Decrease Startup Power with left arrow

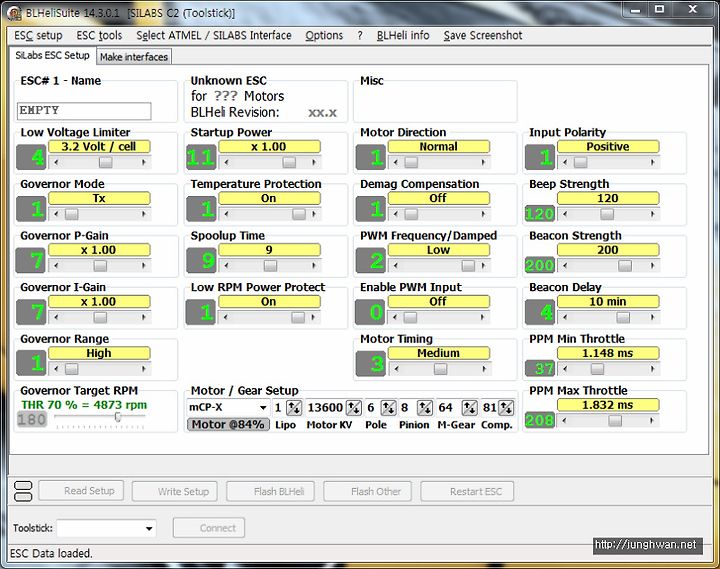click(226, 162)
